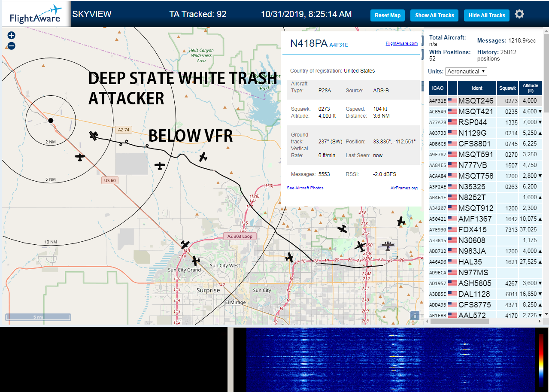The width and height of the screenshot is (549, 392).
Task: Select the RSP044 aircraft row
Action: [x=485, y=122]
